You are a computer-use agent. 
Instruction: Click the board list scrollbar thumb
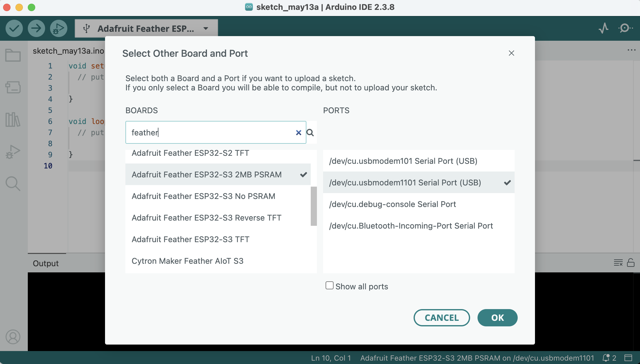(314, 206)
